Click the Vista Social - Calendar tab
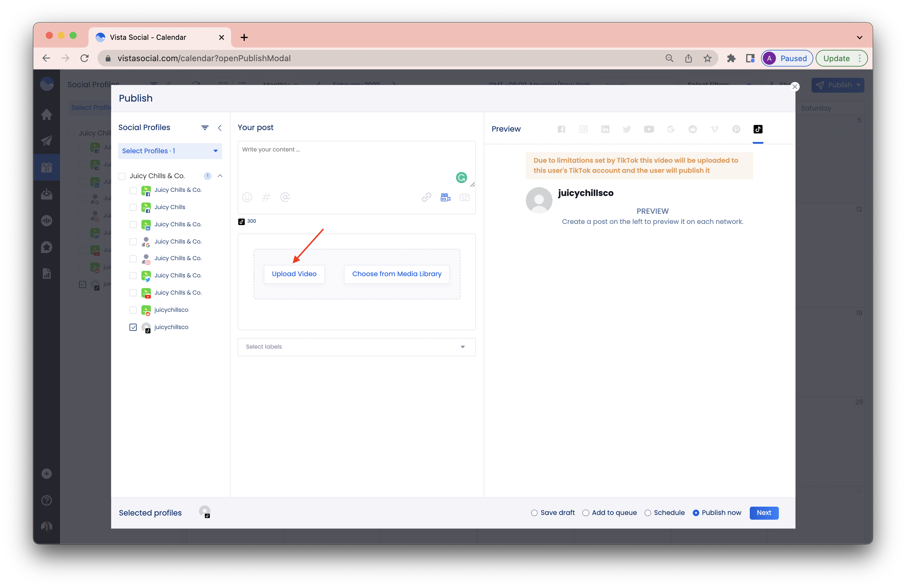 160,37
